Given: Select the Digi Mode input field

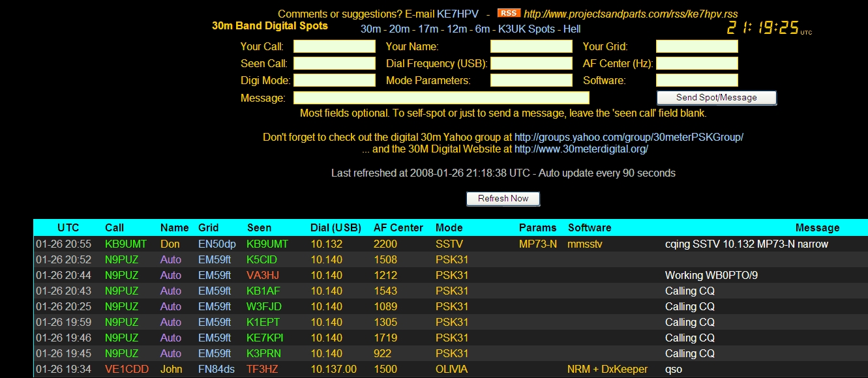Looking at the screenshot, I should tap(334, 80).
